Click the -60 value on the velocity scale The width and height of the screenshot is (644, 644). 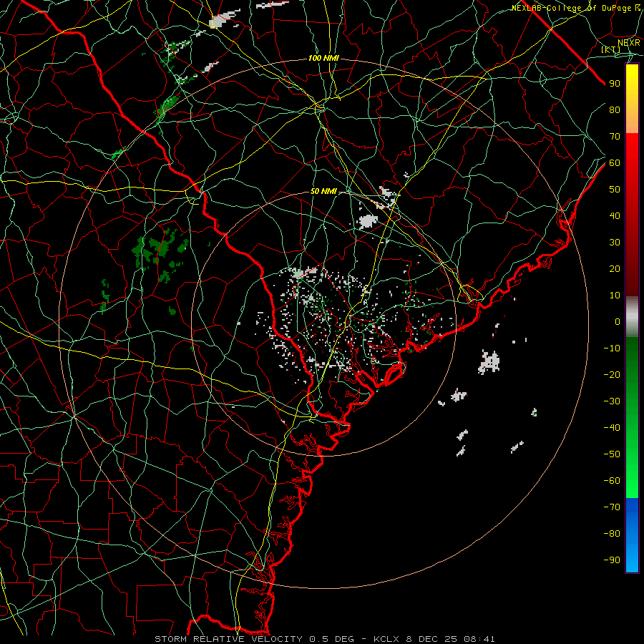point(612,481)
